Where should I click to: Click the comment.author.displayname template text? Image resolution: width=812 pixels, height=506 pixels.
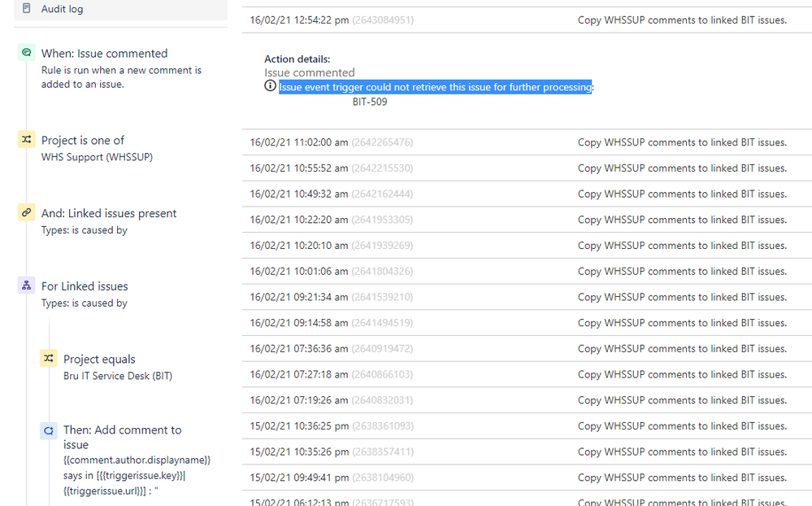(137, 460)
